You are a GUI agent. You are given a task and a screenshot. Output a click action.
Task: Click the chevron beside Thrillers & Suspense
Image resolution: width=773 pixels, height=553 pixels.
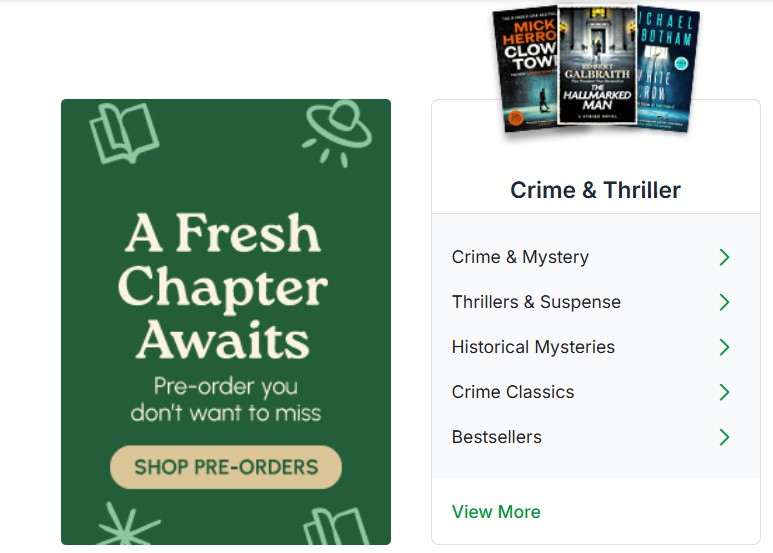point(724,302)
